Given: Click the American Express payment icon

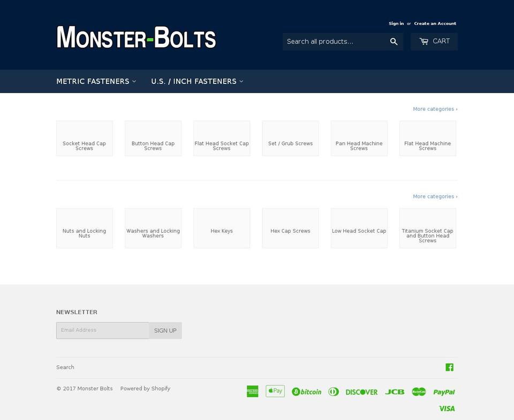Looking at the screenshot, I should tap(252, 391).
